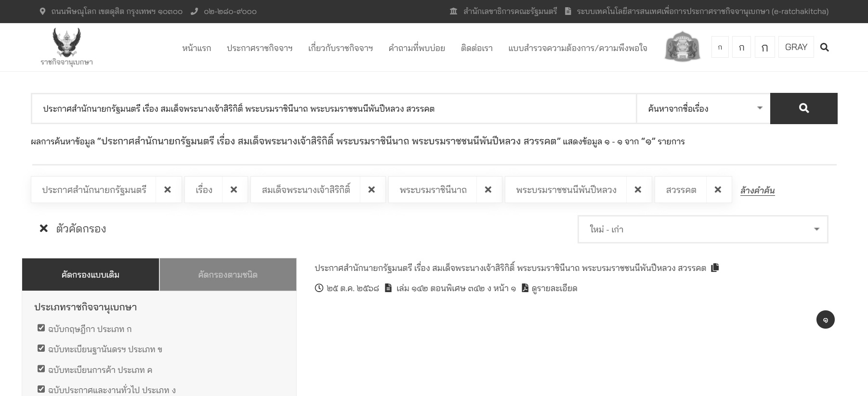The width and height of the screenshot is (868, 396).
Task: Toggle GRAY color mode
Action: click(796, 47)
